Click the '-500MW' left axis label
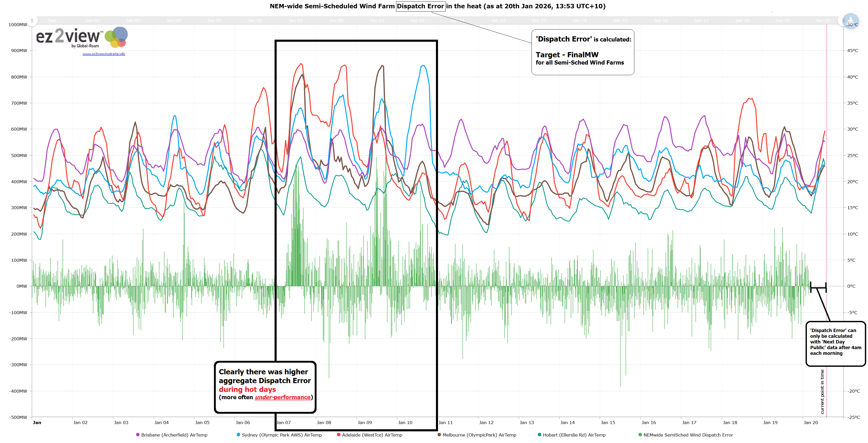Screen dimensions: 868x443 click(18, 417)
